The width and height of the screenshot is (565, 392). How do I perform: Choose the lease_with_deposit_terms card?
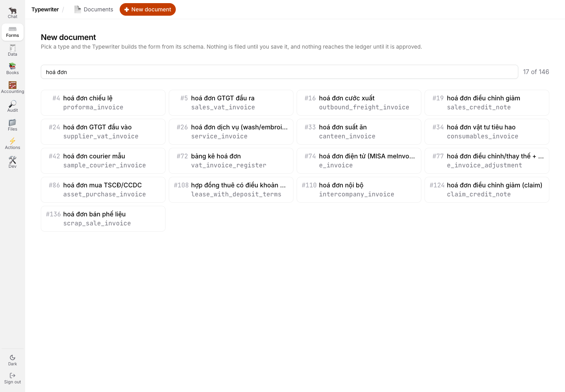(x=231, y=190)
